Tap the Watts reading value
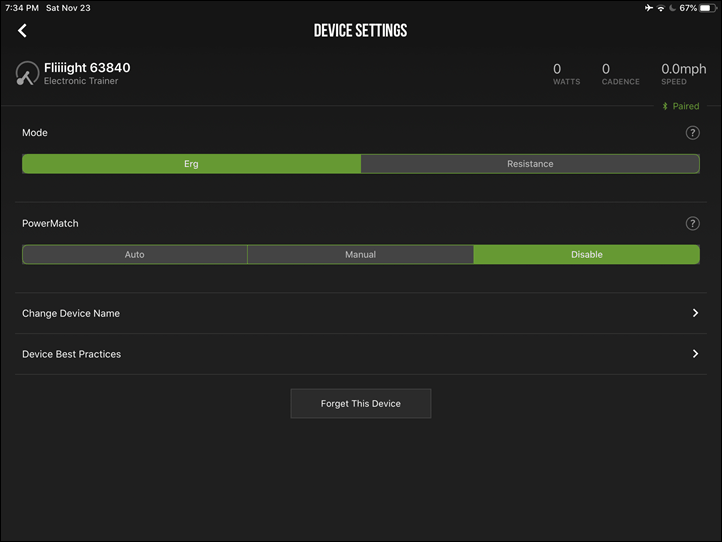 557,69
